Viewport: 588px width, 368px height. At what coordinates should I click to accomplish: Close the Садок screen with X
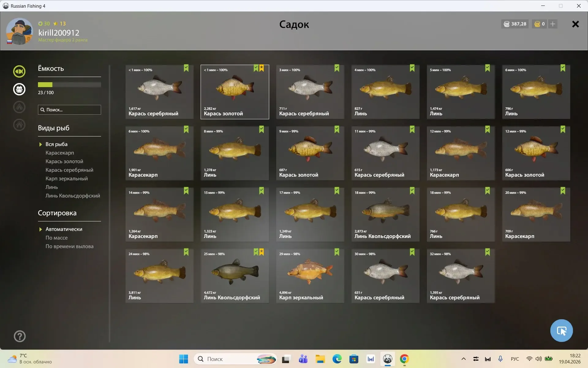[575, 24]
